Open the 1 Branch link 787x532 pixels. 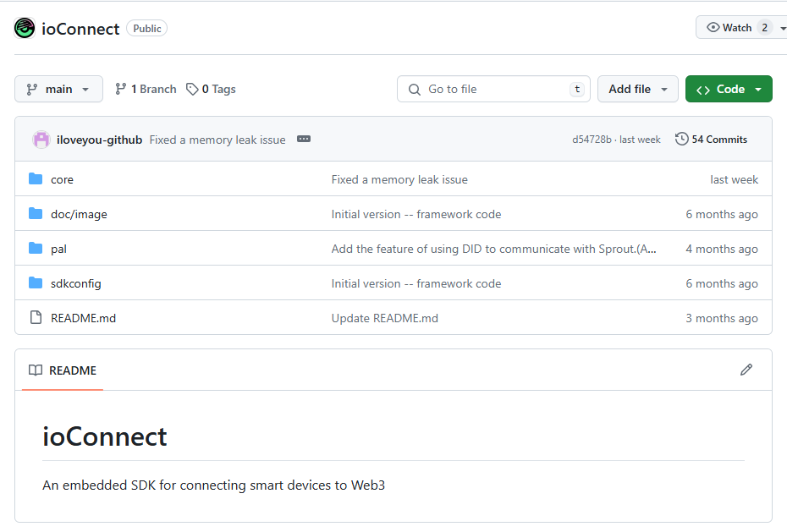click(146, 90)
